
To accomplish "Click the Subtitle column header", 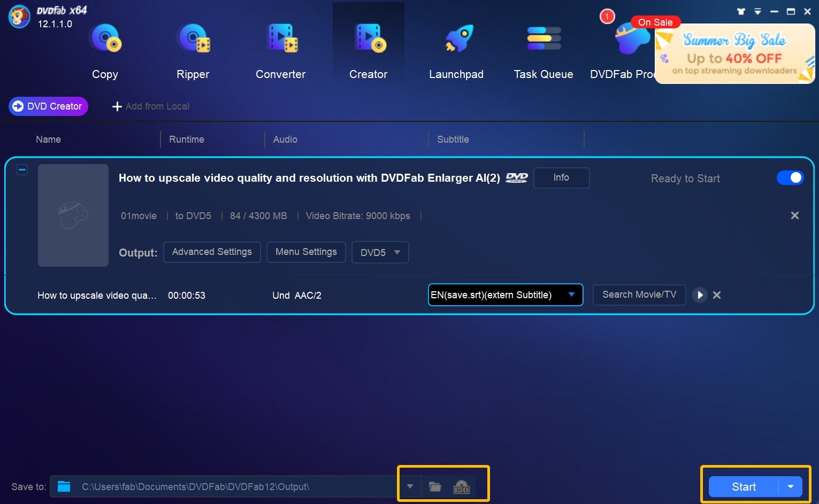I will pyautogui.click(x=453, y=139).
